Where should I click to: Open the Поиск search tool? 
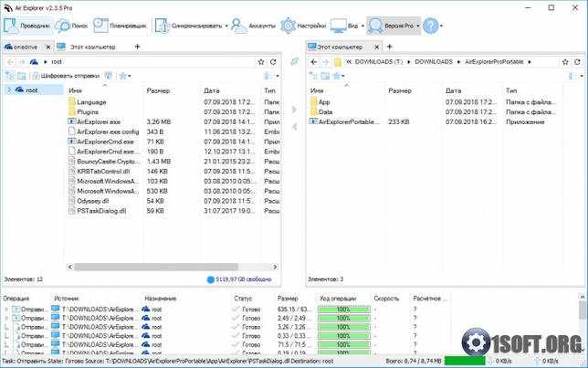tap(71, 26)
